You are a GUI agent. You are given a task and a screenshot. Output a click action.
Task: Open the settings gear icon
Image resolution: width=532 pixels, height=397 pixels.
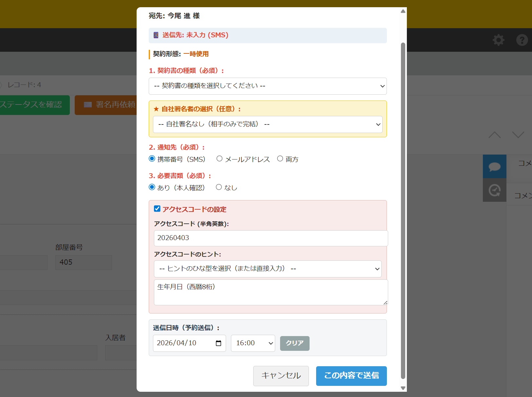click(498, 40)
